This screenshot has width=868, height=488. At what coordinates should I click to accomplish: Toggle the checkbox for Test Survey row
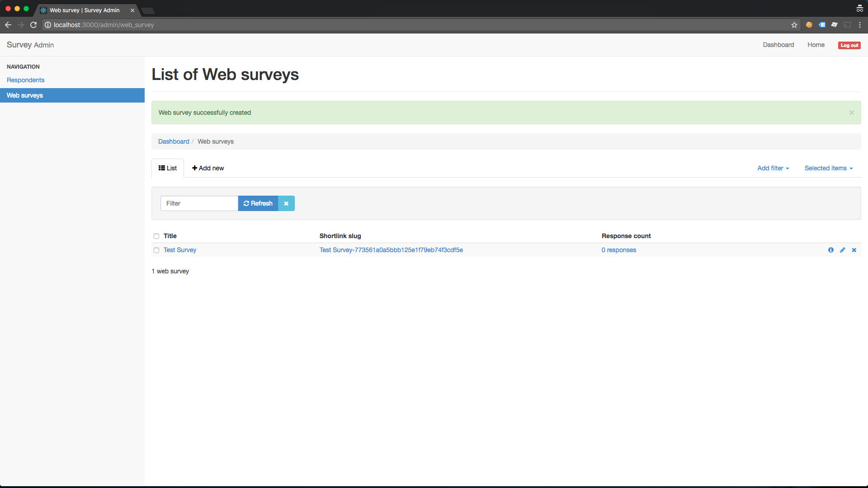tap(156, 250)
